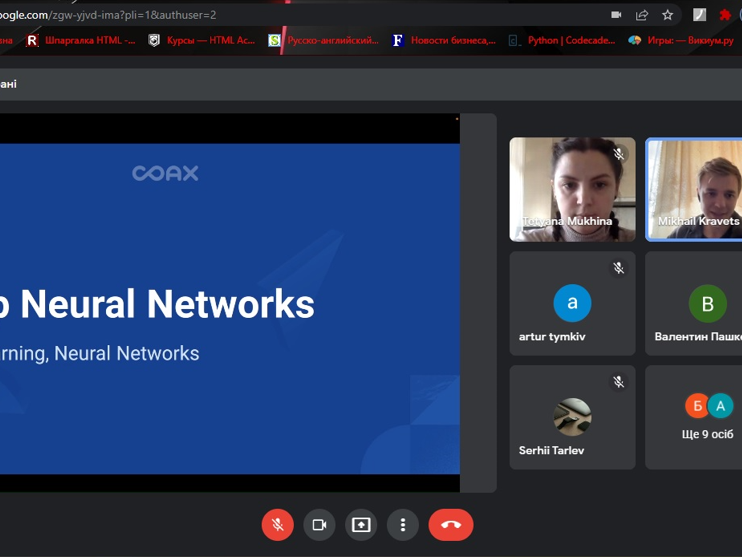Hang up with the red leave call button
742x557 pixels.
click(x=450, y=525)
